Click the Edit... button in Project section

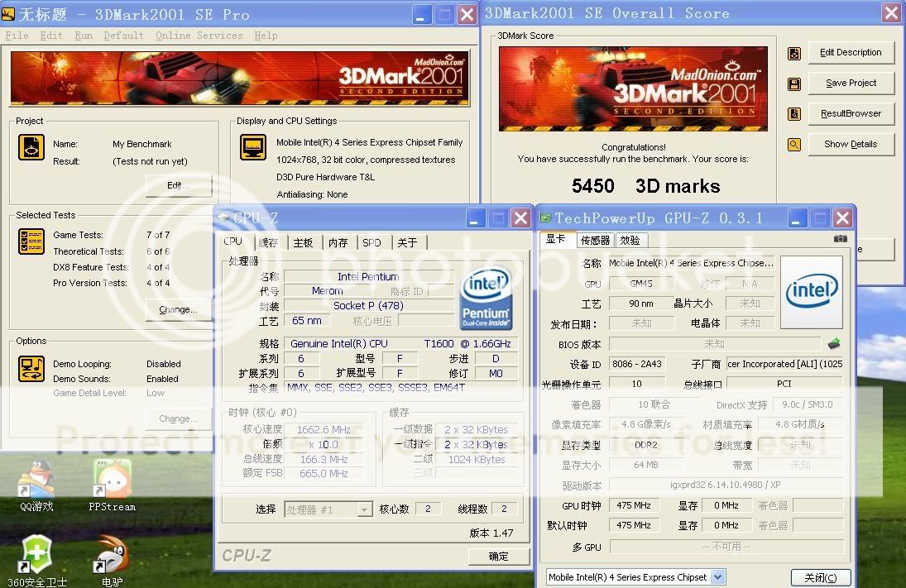point(178,185)
